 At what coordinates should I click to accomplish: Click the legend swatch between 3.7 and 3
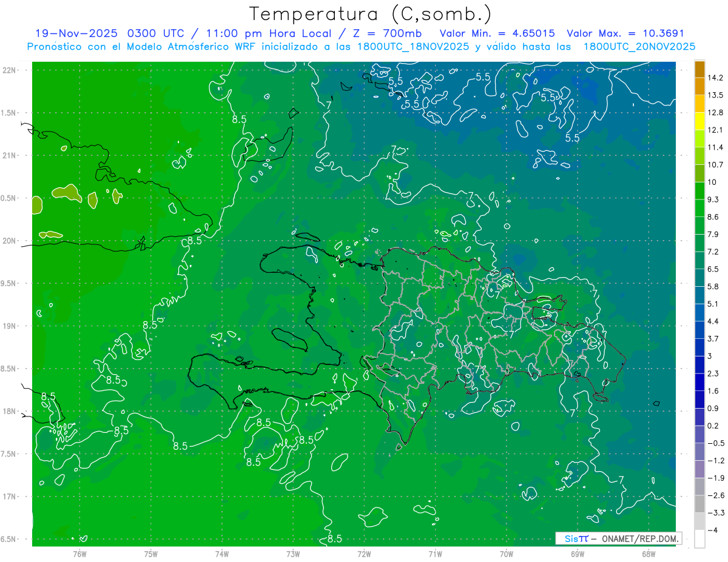pos(699,347)
